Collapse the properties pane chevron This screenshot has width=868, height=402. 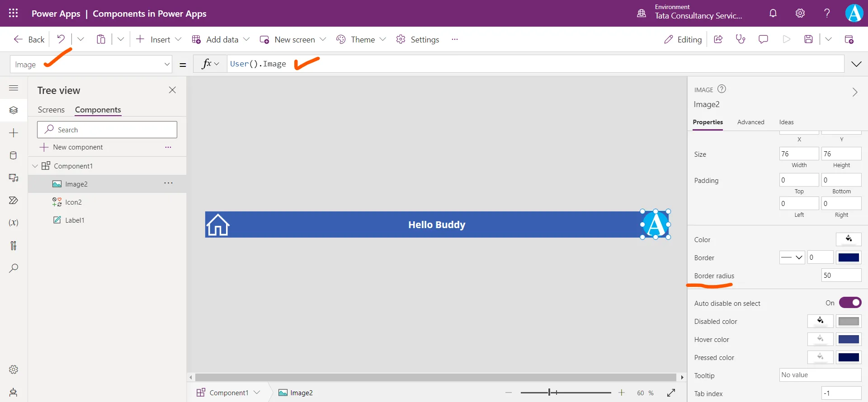click(x=854, y=92)
